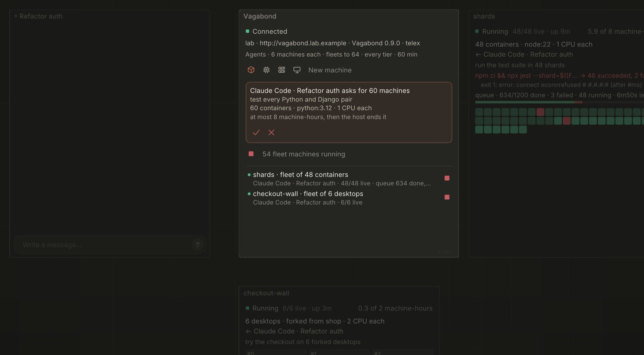This screenshot has width=644, height=355.
Task: Click the 'exit 1: error: connect econnrefused' line
Action: 561,85
